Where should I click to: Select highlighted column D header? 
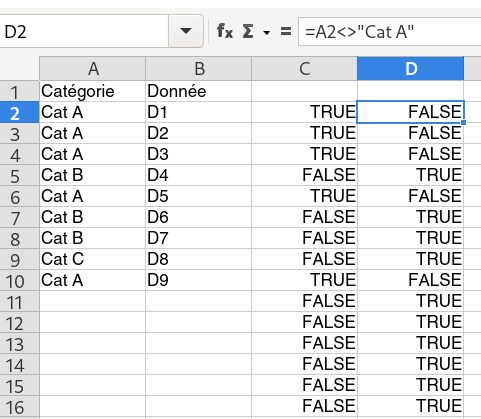tap(410, 69)
